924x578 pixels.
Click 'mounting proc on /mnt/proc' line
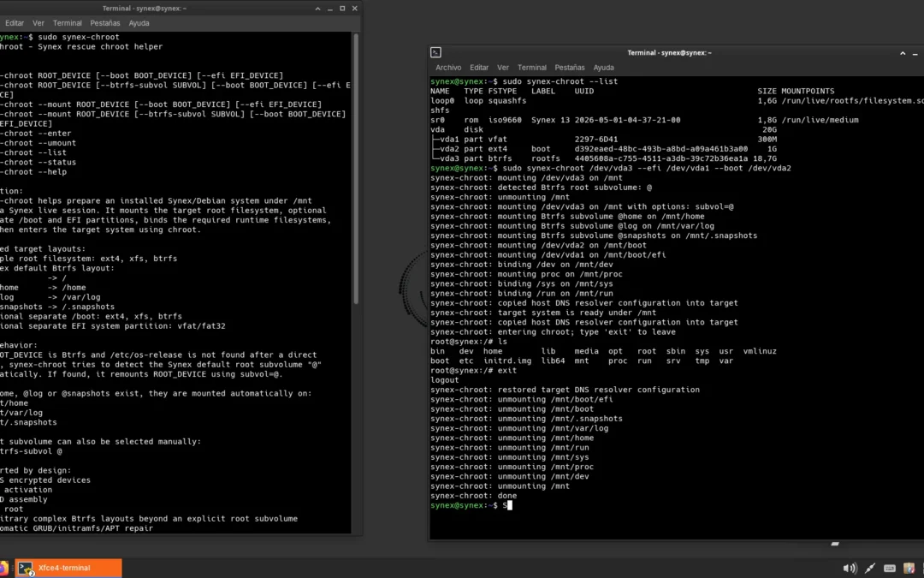(526, 274)
